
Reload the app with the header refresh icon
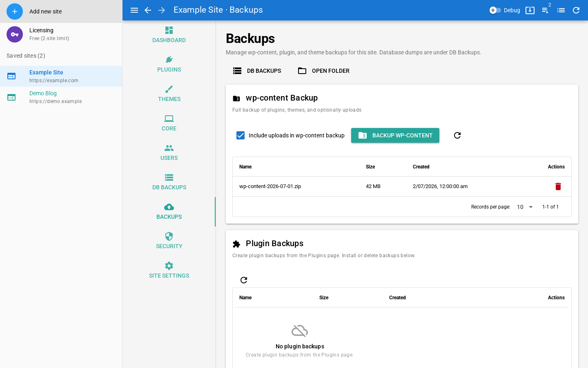[576, 10]
